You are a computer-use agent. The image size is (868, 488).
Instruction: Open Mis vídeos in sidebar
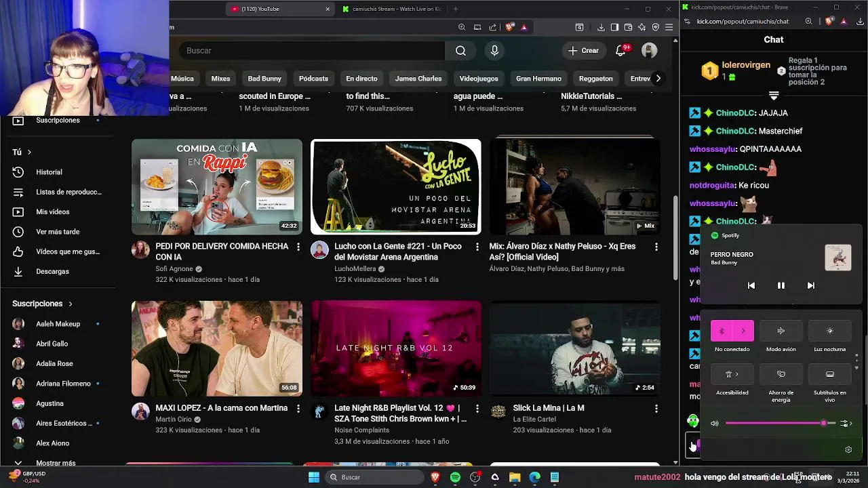(57, 211)
